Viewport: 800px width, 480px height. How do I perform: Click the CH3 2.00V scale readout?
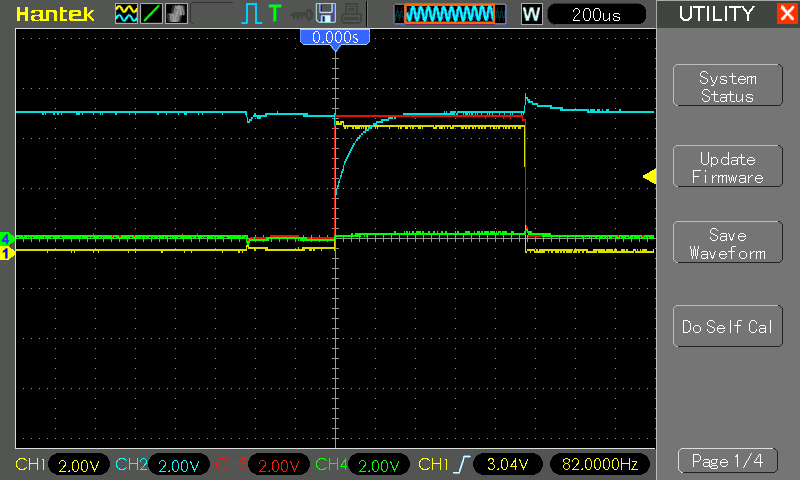point(279,465)
